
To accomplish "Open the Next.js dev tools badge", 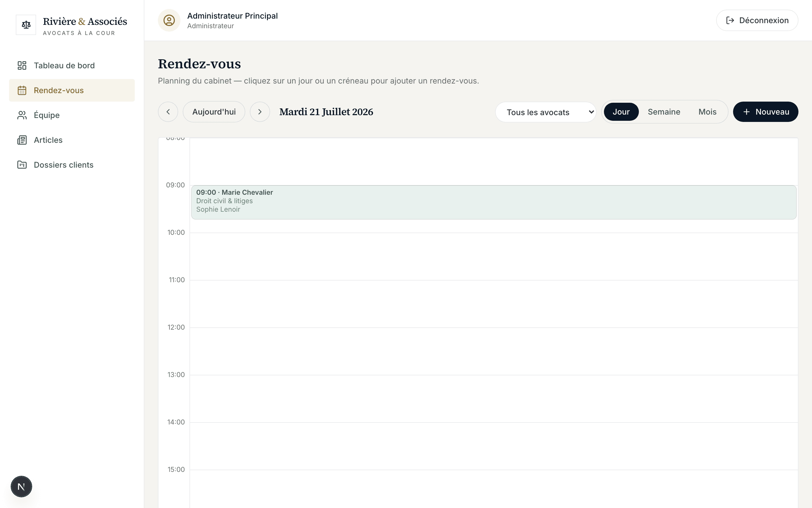I will click(x=21, y=487).
